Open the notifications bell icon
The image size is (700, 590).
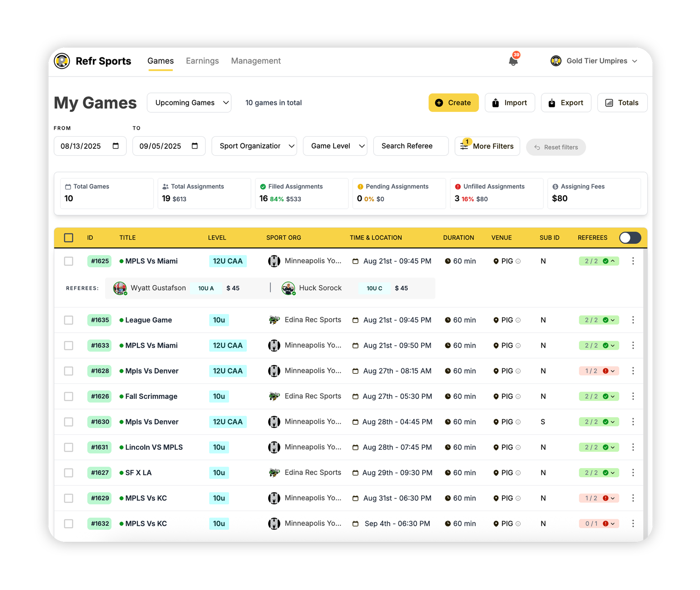(x=513, y=61)
